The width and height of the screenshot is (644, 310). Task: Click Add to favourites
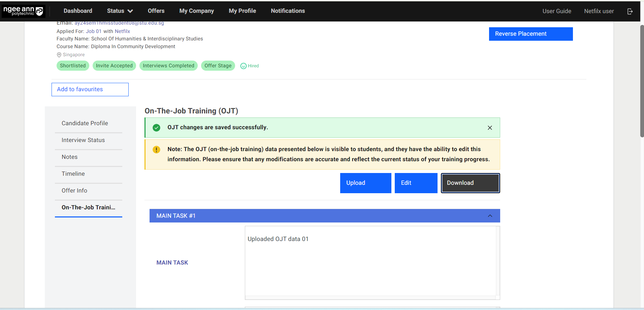(90, 90)
